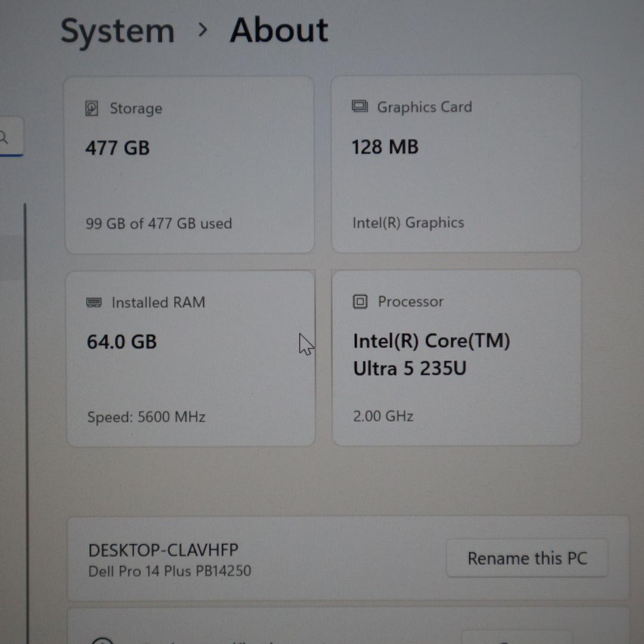Click the breadcrumb chevron arrow
This screenshot has height=644, width=644.
pyautogui.click(x=203, y=30)
